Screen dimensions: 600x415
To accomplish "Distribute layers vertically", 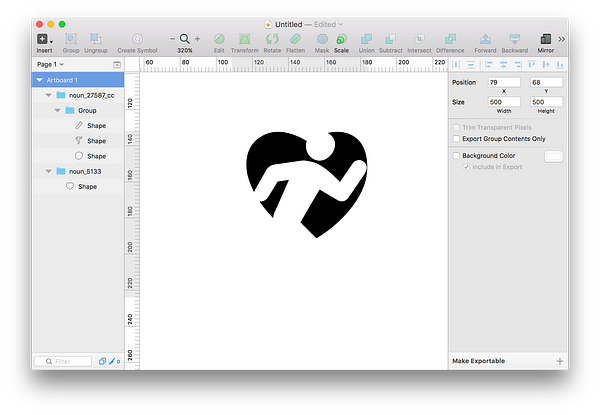I will 471,65.
